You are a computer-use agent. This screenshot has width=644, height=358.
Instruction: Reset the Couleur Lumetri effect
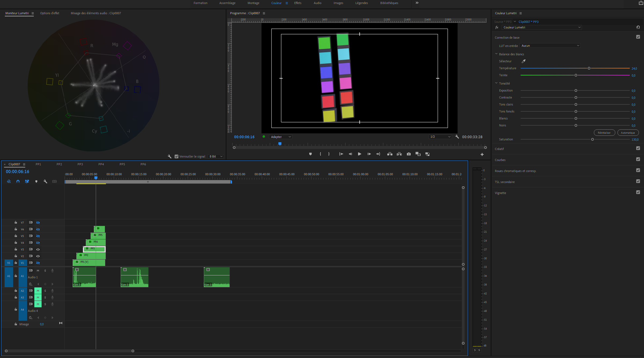(x=638, y=27)
